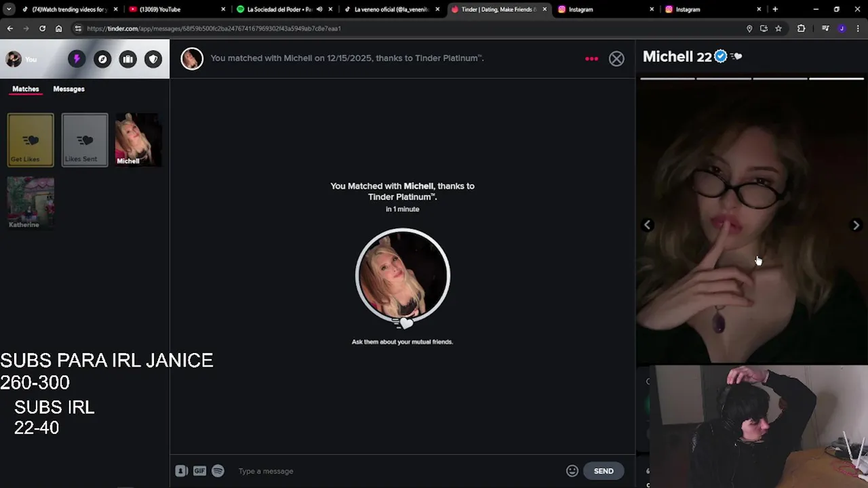This screenshot has height=488, width=868.
Task: Close the conversation with X button
Action: (x=616, y=59)
